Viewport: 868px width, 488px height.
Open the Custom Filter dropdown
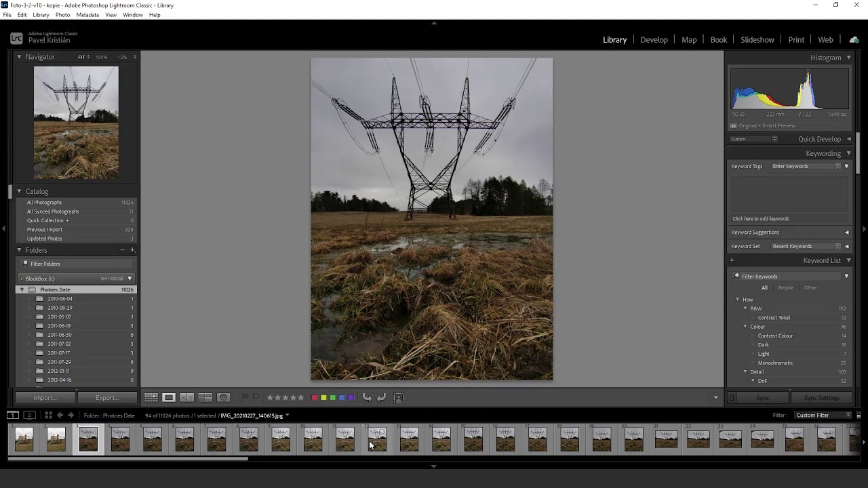pyautogui.click(x=823, y=415)
